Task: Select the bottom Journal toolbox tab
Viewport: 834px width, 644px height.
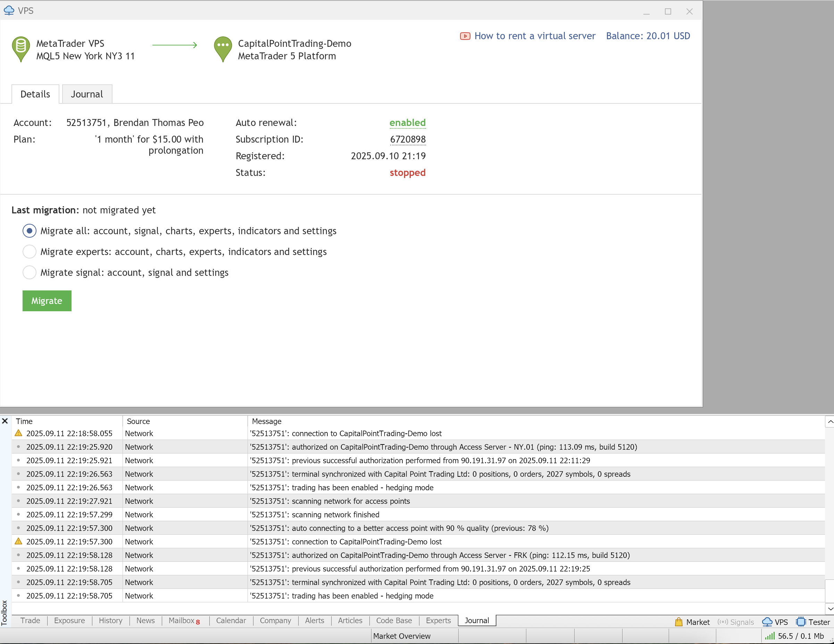Action: point(477,621)
